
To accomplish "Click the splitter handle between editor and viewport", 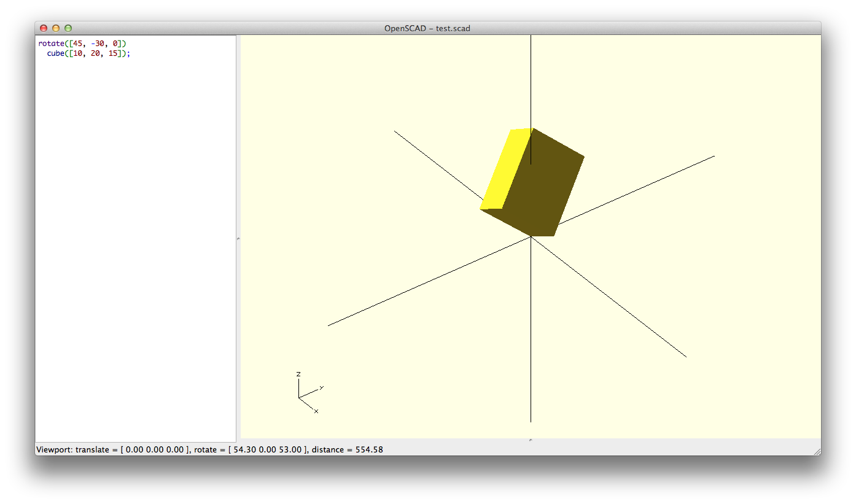I will coord(238,238).
